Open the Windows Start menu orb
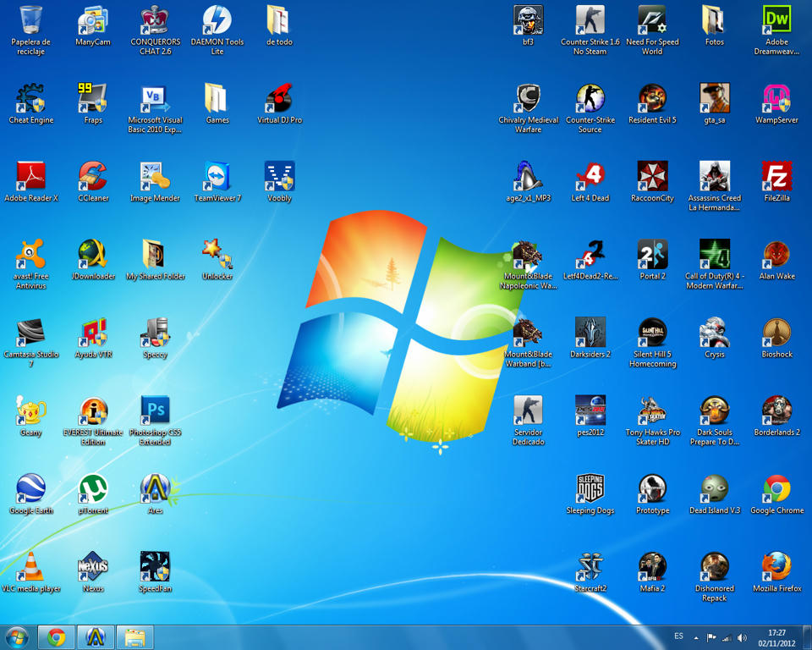812x650 pixels. coord(17,637)
